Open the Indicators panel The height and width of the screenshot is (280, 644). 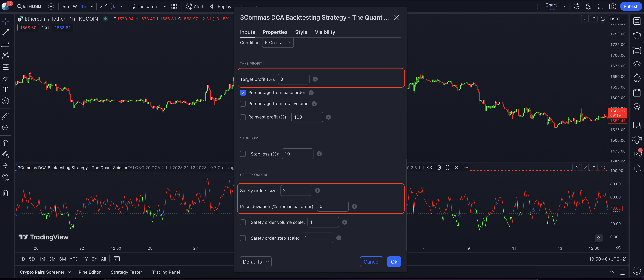(x=144, y=6)
